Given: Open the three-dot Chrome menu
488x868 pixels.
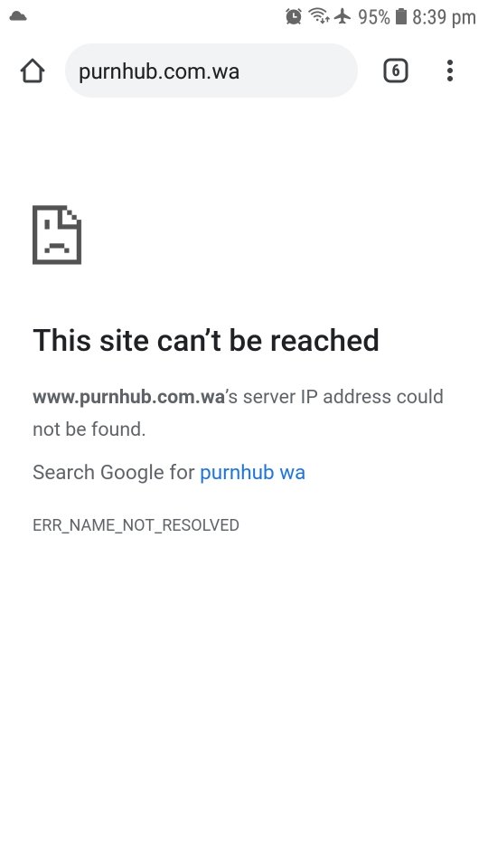Looking at the screenshot, I should tap(450, 71).
